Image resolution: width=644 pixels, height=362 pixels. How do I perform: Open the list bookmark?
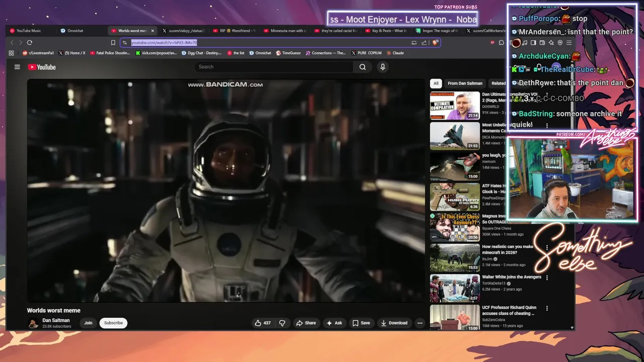tap(235, 53)
